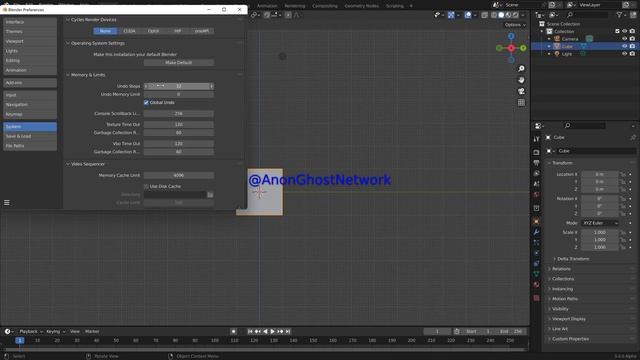Viewport: 640px width, 360px height.
Task: Disable Light in renders via camera icon
Action: pos(632,54)
